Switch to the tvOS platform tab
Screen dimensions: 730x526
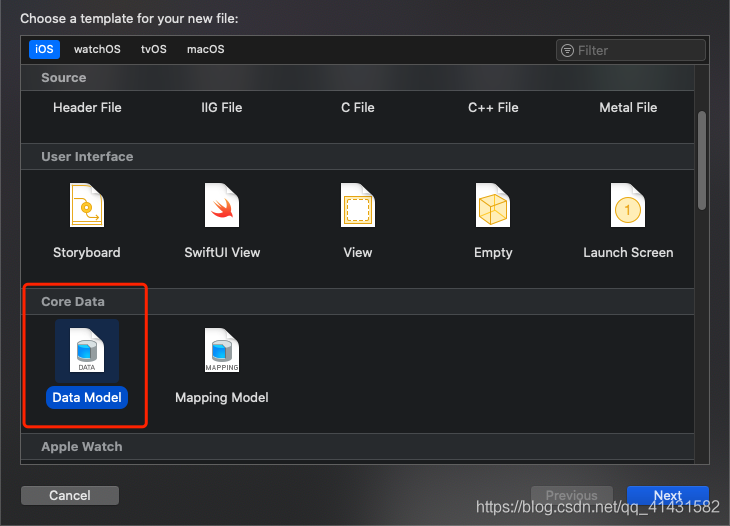154,49
